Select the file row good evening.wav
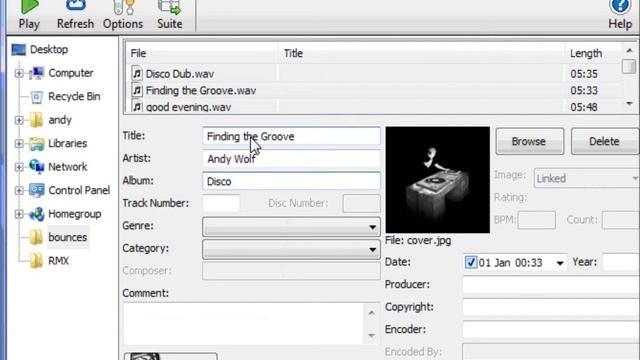The height and width of the screenshot is (360, 640). coord(374,107)
